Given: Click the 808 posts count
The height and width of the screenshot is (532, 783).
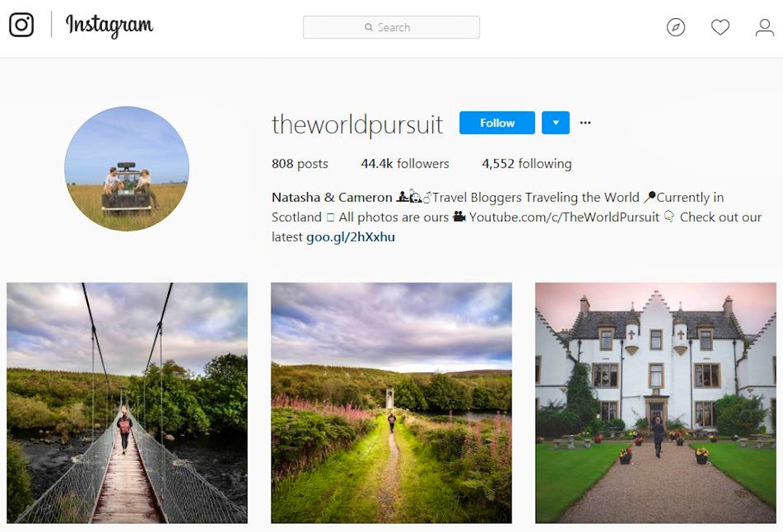Looking at the screenshot, I should pos(300,164).
